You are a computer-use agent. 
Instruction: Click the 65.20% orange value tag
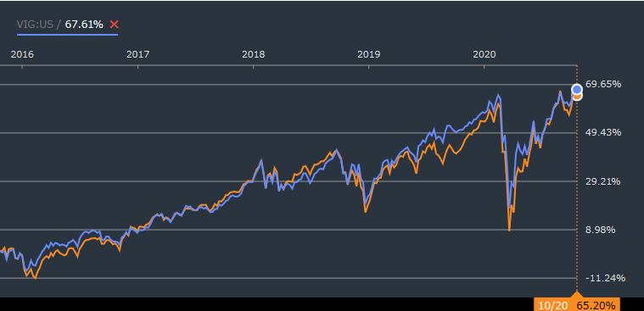pyautogui.click(x=596, y=305)
